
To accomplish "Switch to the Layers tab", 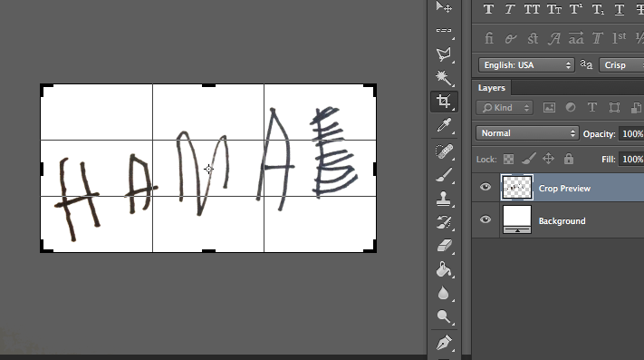I will tap(491, 88).
